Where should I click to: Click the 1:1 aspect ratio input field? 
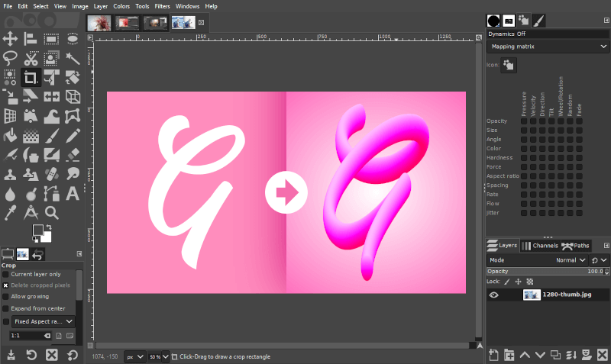tap(26, 336)
